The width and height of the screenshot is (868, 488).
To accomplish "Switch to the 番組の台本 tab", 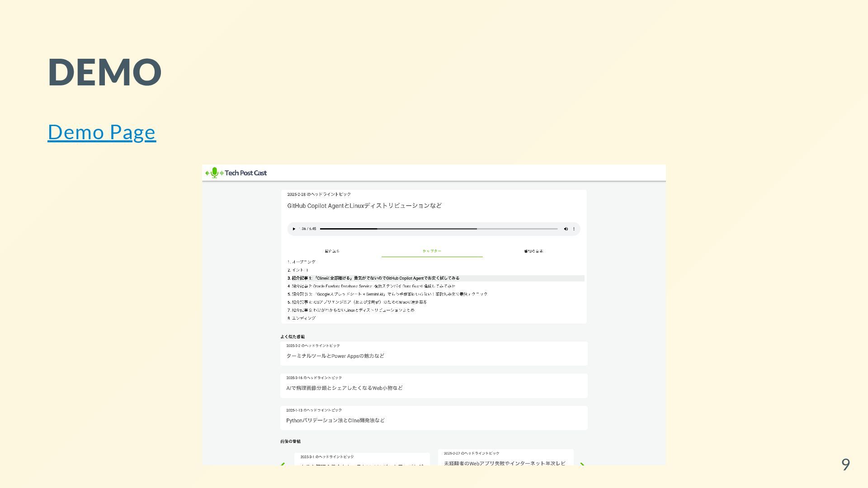I will 533,251.
